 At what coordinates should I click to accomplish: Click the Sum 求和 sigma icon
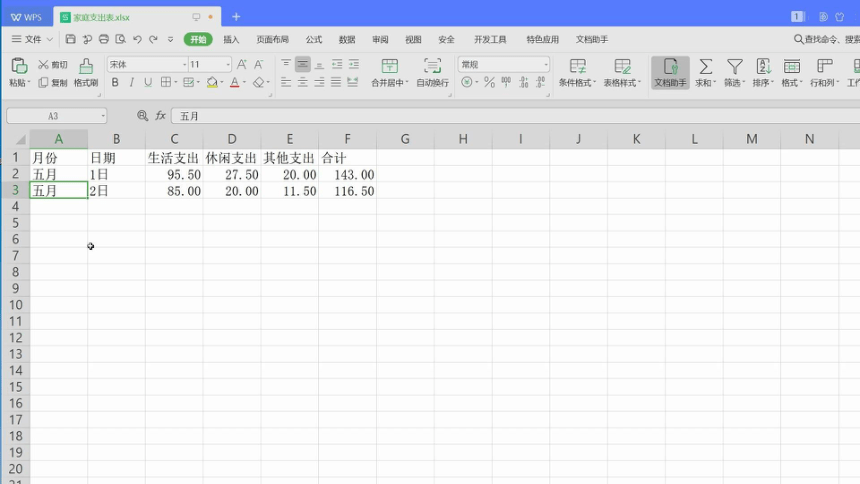[x=705, y=66]
